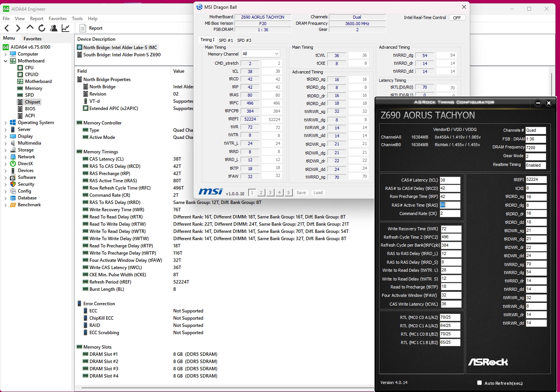The width and height of the screenshot is (560, 392).
Task: Click the tREFI field in ASRock Configurator
Action: coord(536,180)
